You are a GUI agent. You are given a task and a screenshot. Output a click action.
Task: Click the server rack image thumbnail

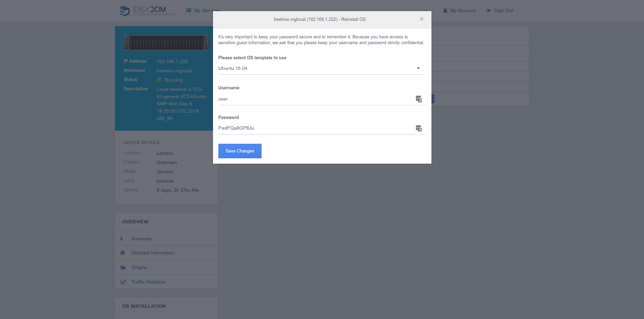(x=166, y=43)
